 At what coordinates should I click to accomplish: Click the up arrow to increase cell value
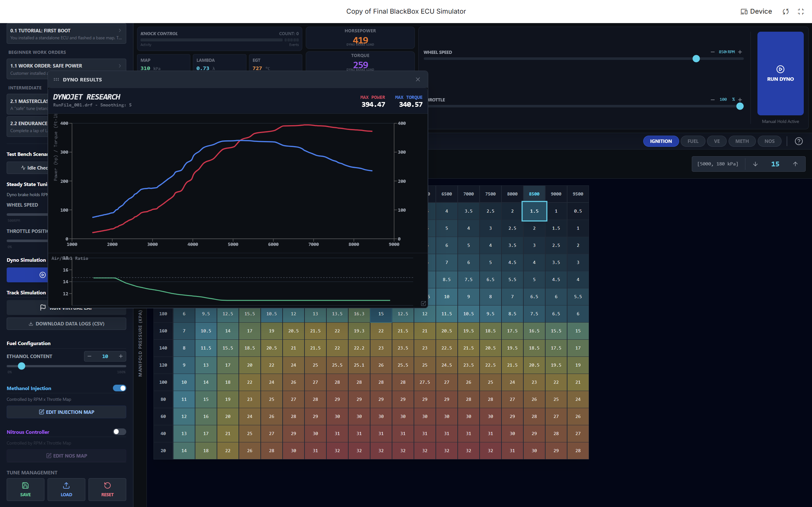pos(795,164)
